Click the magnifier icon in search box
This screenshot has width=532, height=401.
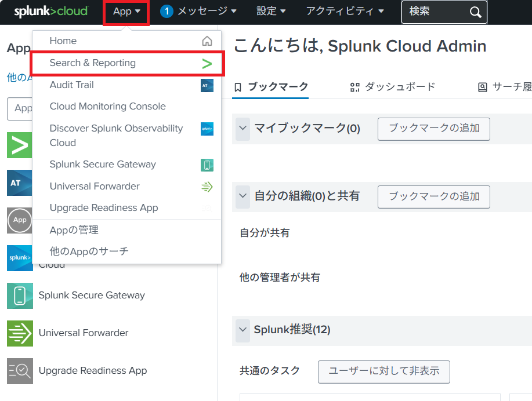[476, 12]
